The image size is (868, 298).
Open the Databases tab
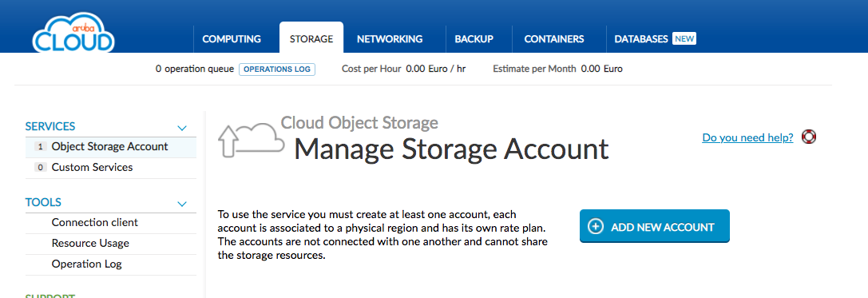pyautogui.click(x=641, y=39)
